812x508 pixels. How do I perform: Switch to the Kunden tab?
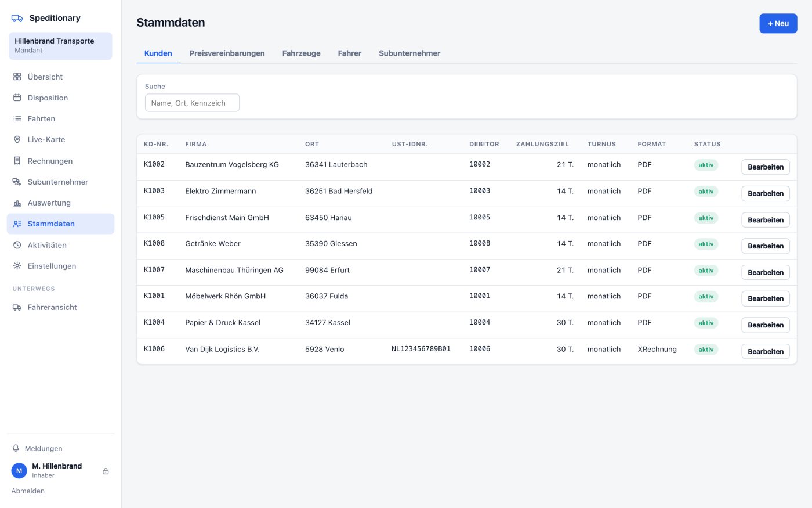(x=158, y=53)
